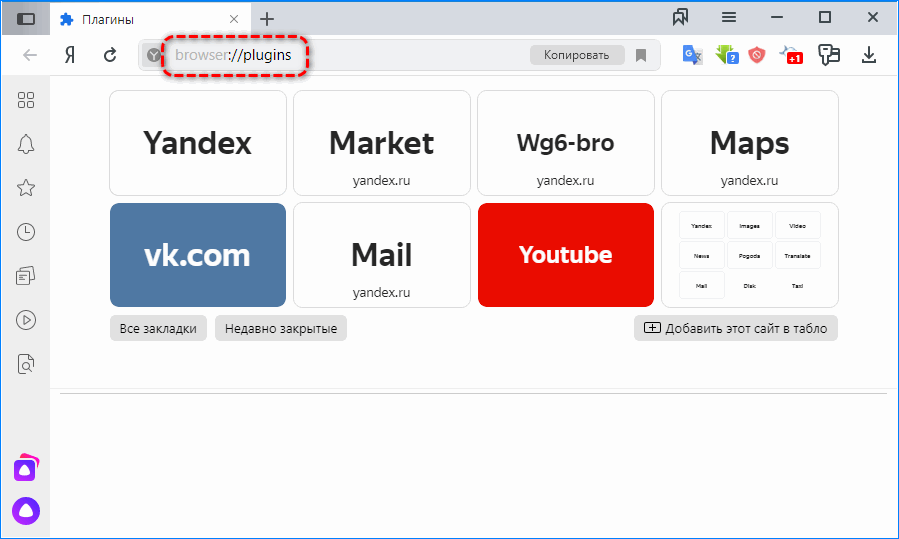Open browsing history clock icon
899x539 pixels.
pyautogui.click(x=26, y=232)
